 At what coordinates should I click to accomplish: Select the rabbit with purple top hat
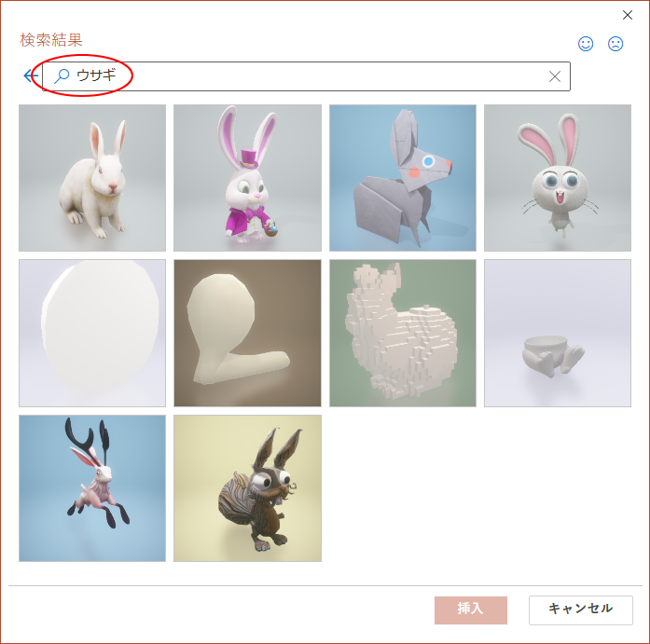point(247,178)
